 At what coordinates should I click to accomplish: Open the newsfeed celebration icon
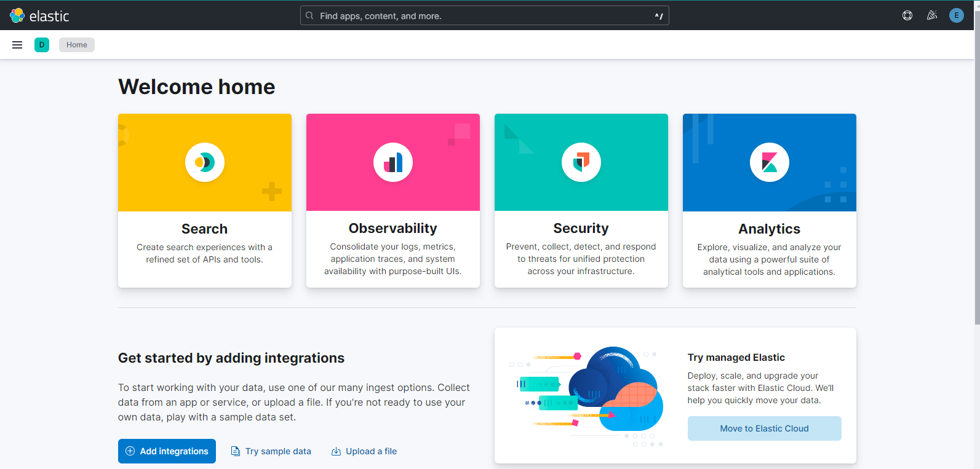pyautogui.click(x=932, y=15)
